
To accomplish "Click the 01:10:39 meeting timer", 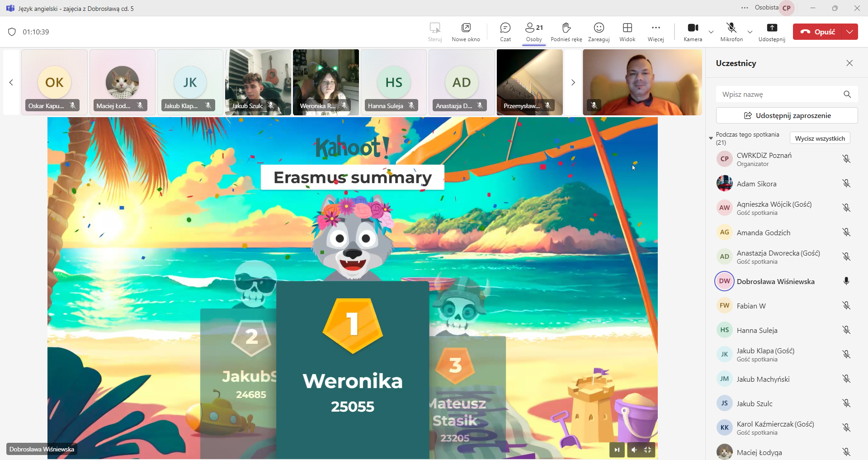I will 36,32.
